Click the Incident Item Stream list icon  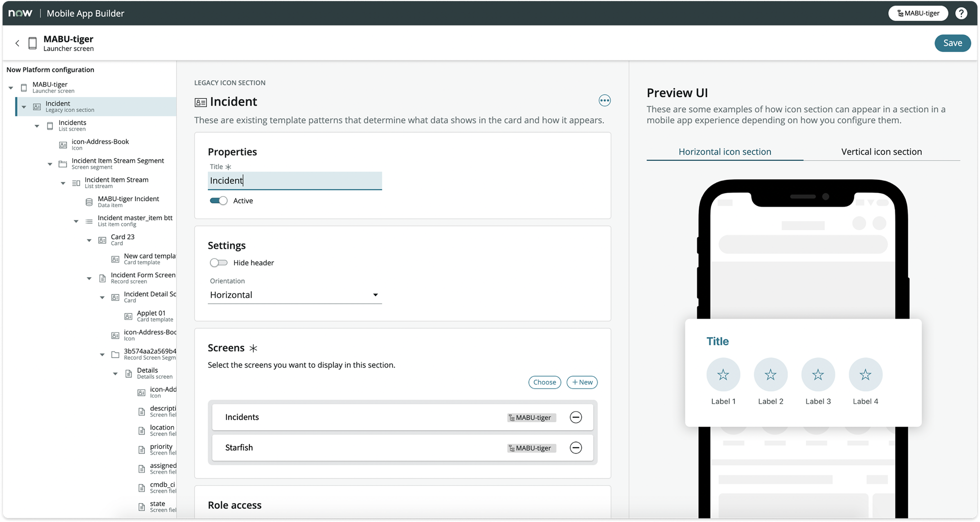coord(76,183)
